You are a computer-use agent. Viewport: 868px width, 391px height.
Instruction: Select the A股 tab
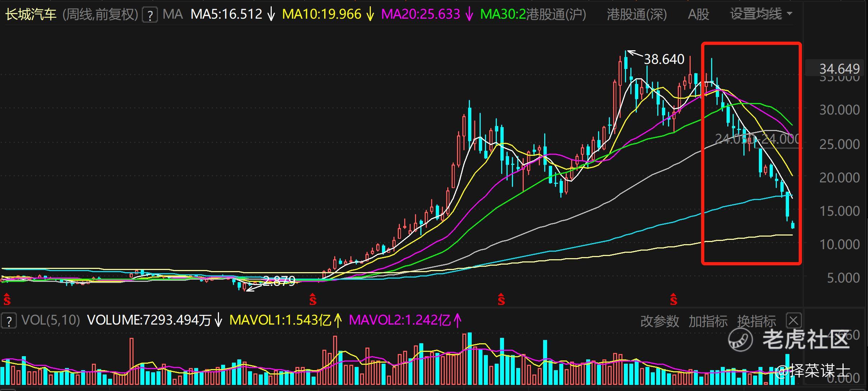click(698, 14)
